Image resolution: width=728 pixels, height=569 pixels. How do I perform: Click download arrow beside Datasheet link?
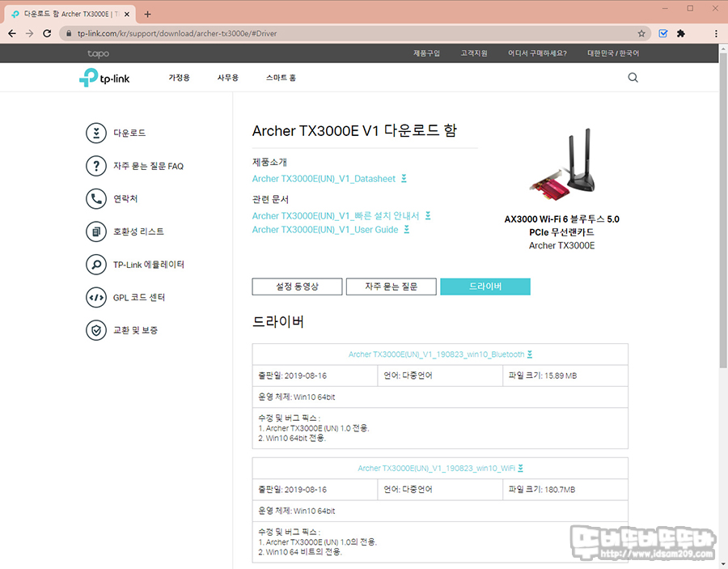[x=404, y=178]
